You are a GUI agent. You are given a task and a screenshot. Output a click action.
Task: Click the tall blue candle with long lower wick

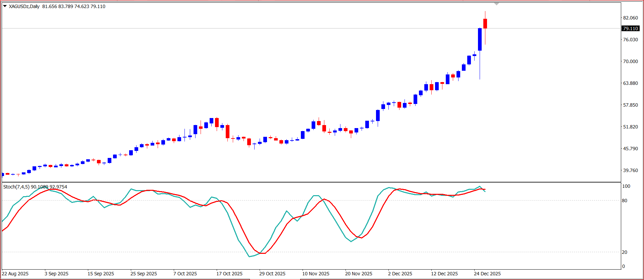point(480,39)
